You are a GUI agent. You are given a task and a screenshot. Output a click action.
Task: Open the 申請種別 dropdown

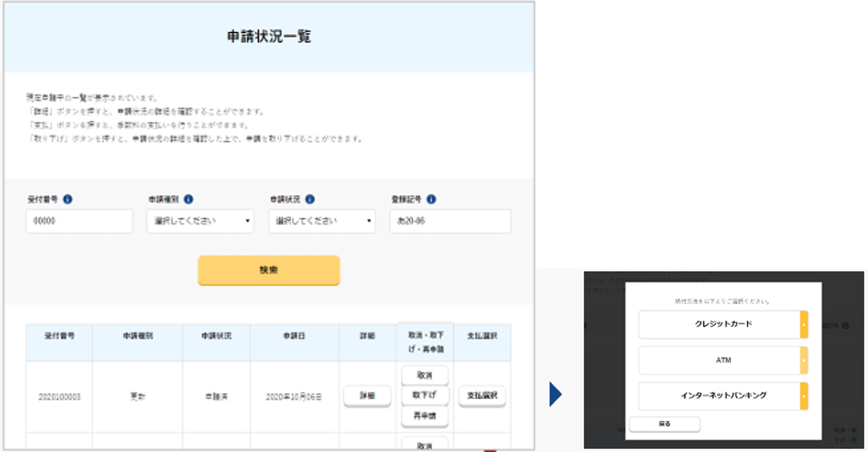coord(200,221)
